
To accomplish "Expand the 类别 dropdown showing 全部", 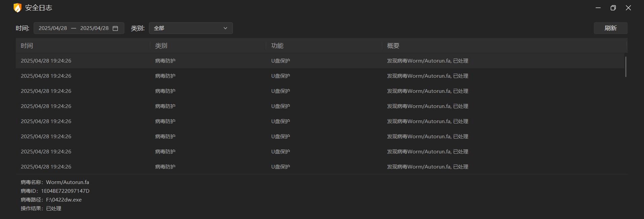I will coord(191,28).
